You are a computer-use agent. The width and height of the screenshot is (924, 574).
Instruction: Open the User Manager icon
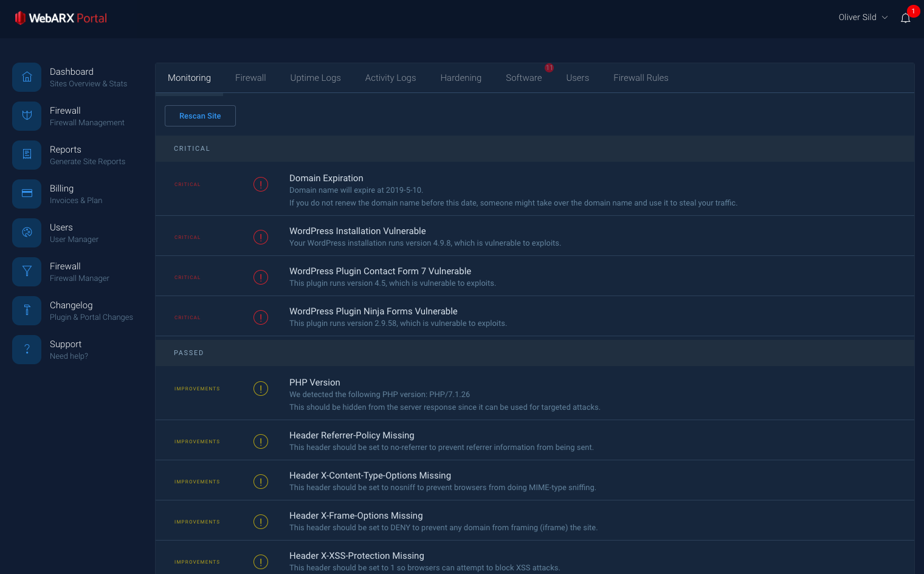(x=27, y=233)
